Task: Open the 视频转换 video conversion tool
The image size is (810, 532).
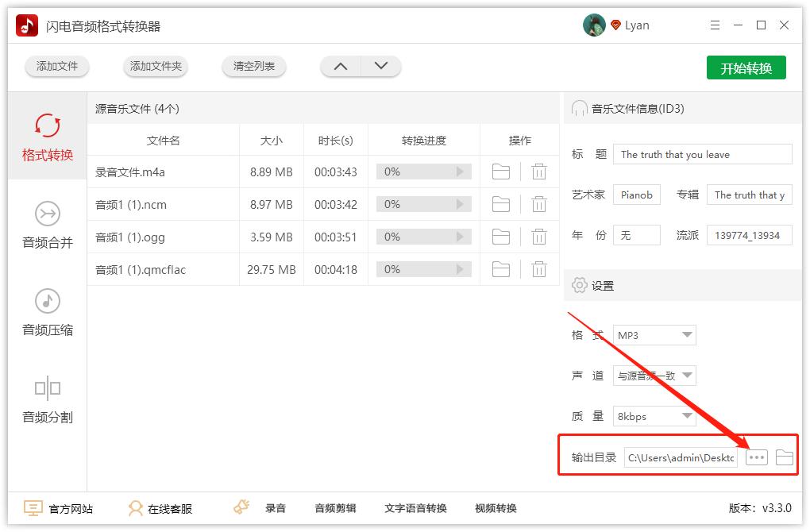Action: pyautogui.click(x=496, y=508)
